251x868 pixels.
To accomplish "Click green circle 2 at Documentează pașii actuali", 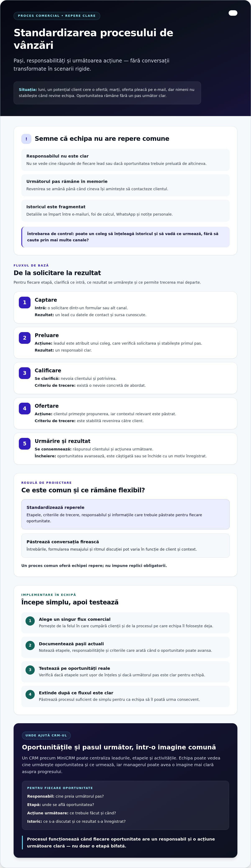I will [x=30, y=645].
